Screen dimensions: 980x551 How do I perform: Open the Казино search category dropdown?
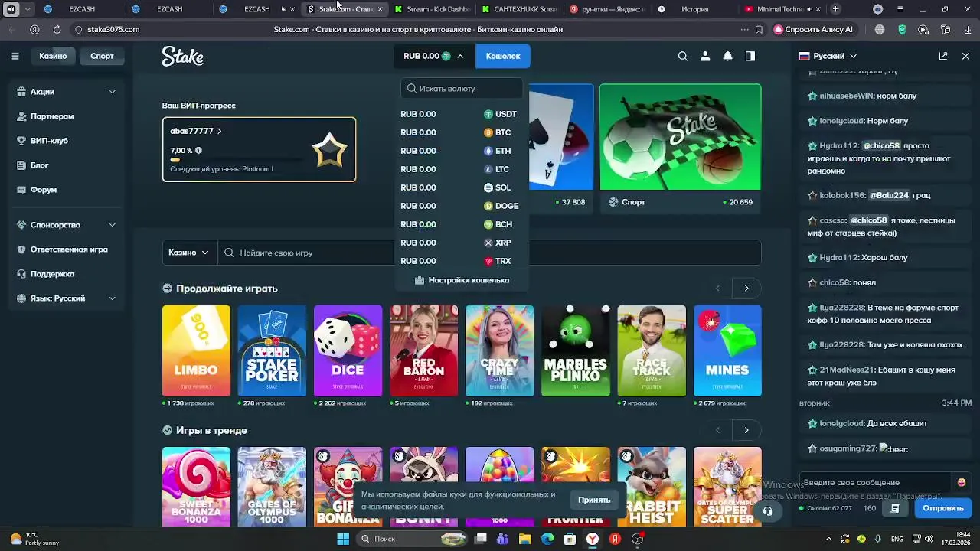(189, 253)
